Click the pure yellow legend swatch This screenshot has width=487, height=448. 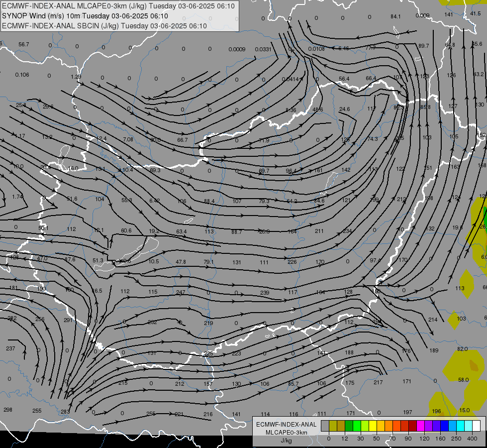(x=373, y=426)
